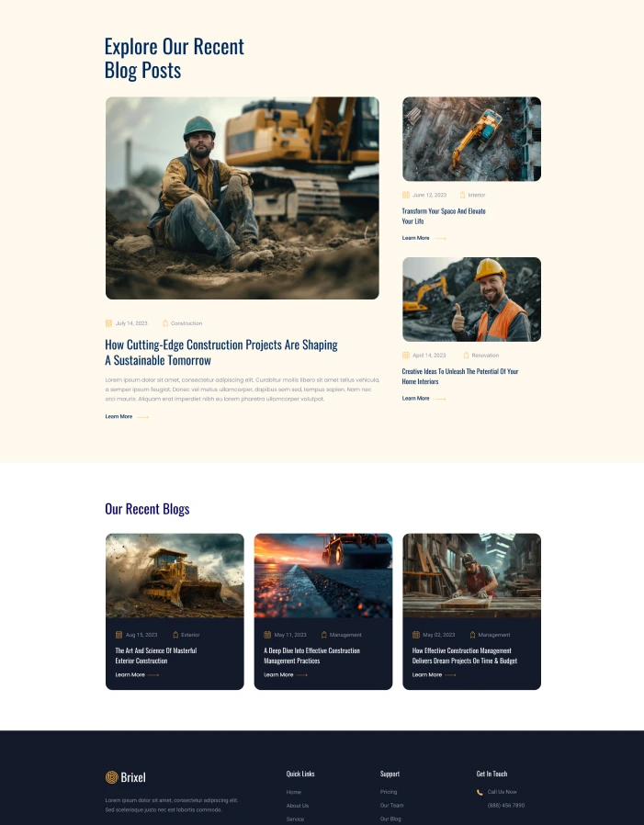Click the bookmark icon in the May 02 card

click(472, 635)
